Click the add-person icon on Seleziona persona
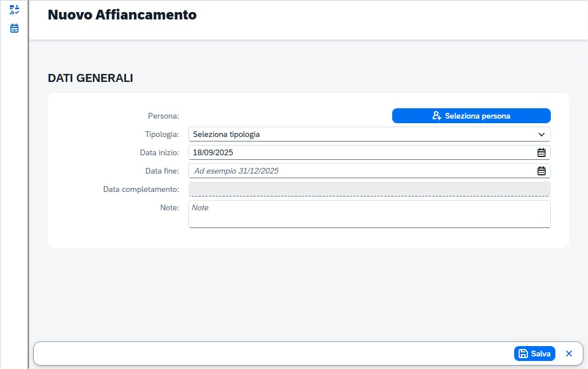The width and height of the screenshot is (588, 369). point(437,116)
